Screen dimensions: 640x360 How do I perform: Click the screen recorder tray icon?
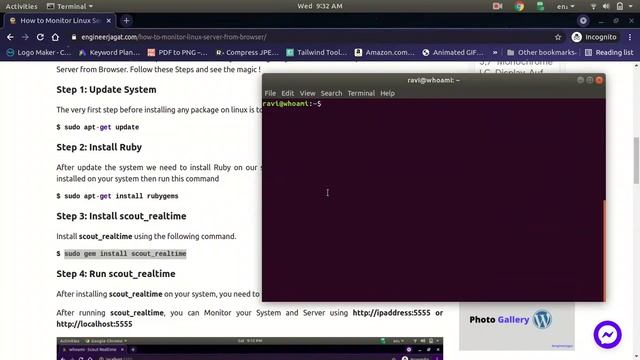(x=497, y=6)
